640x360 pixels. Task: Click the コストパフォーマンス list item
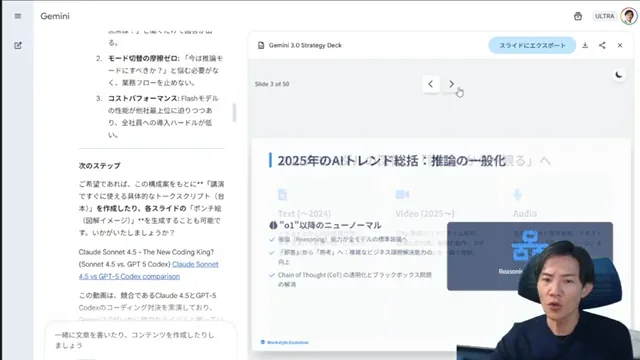[163, 117]
